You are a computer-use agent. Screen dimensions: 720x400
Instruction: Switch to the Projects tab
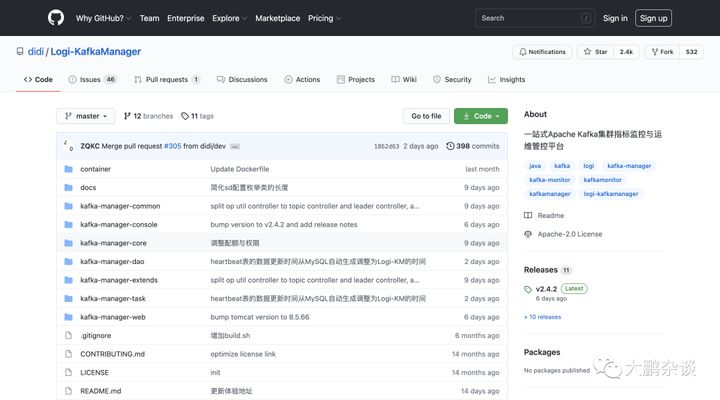click(356, 79)
